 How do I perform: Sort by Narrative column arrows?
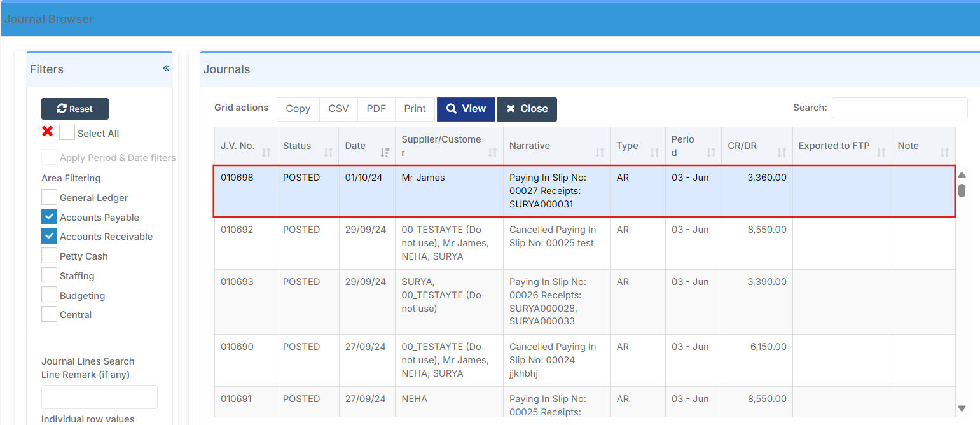point(600,152)
